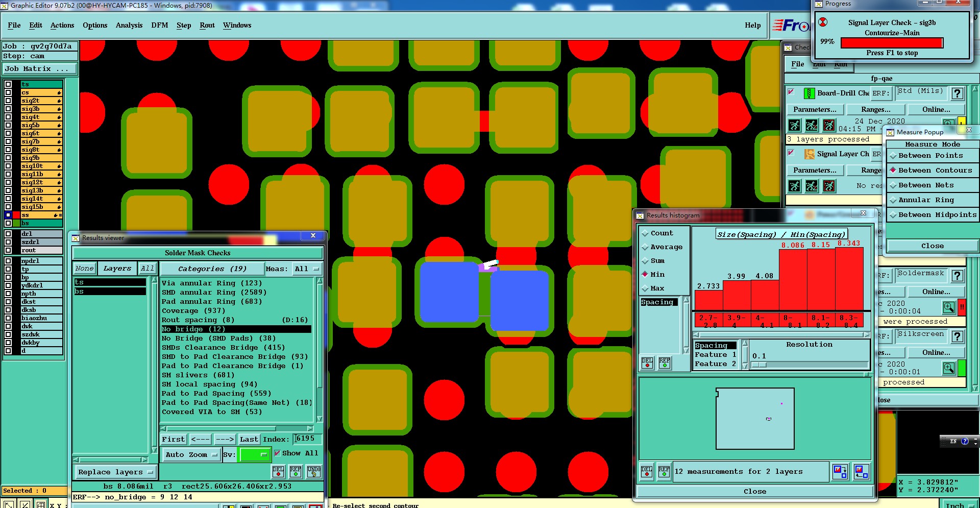Open Soldermask results magnifier icon
980x508 pixels.
[x=948, y=307]
